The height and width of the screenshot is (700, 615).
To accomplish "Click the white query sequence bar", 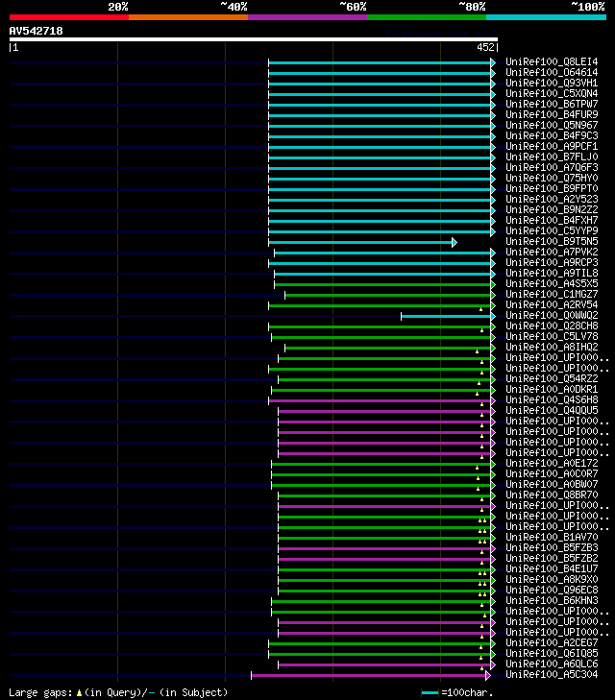I will (254, 39).
